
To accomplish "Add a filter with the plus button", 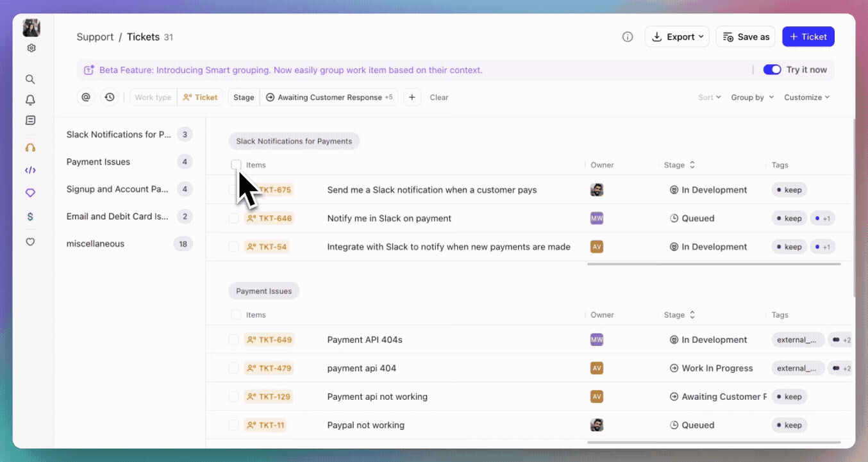I will point(412,97).
